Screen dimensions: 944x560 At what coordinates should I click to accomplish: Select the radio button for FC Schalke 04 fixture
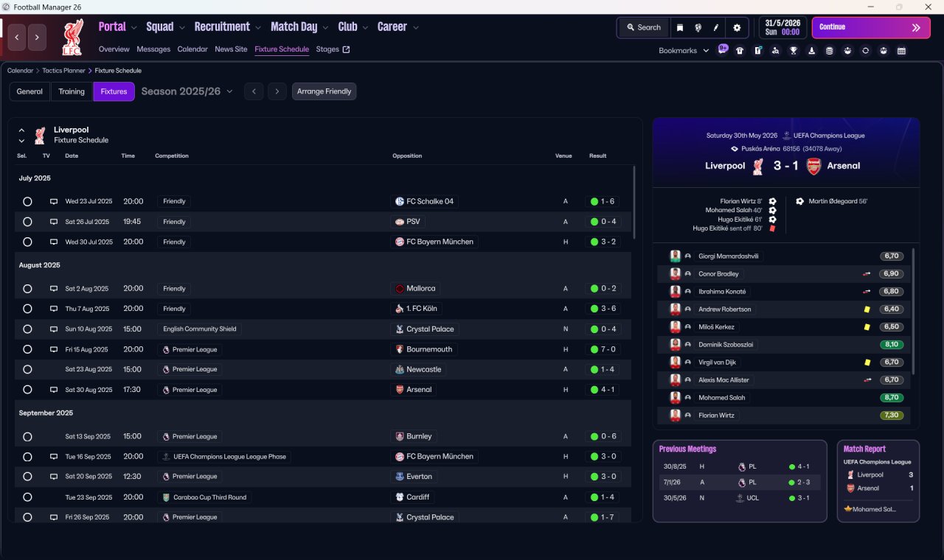27,201
